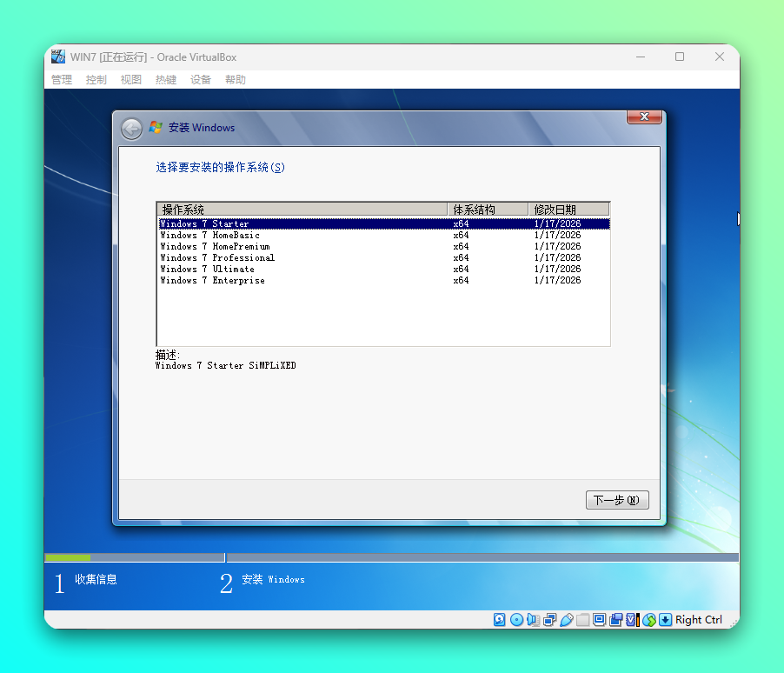Open the 视图 (View) menu
This screenshot has height=673, width=784.
coord(130,79)
